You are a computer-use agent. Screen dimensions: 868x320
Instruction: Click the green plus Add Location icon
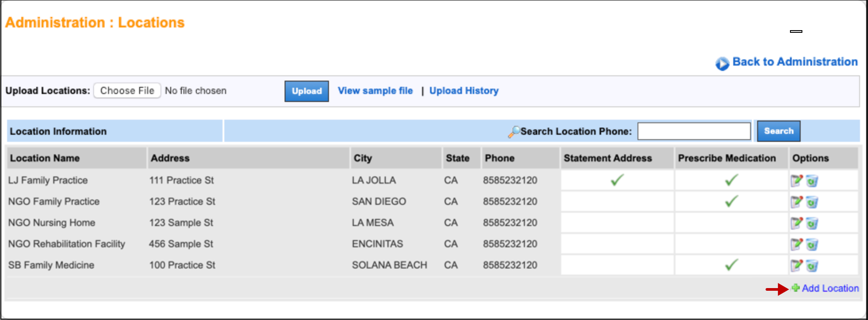(x=796, y=288)
